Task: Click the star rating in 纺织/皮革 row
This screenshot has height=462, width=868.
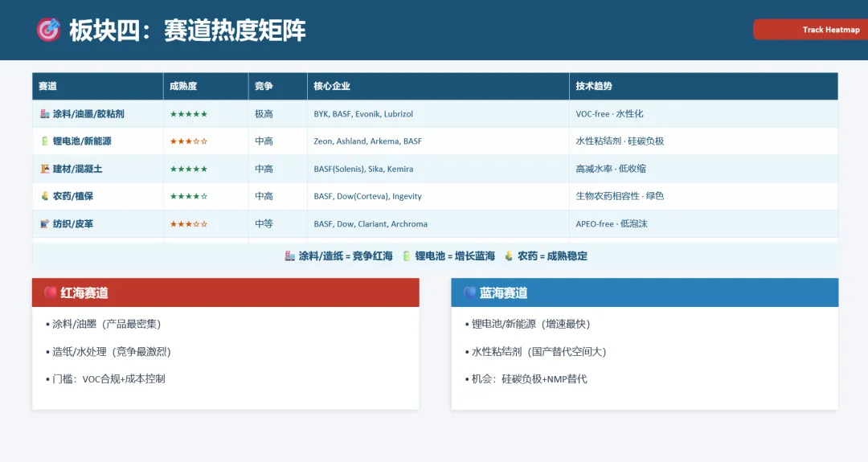Action: 189,223
